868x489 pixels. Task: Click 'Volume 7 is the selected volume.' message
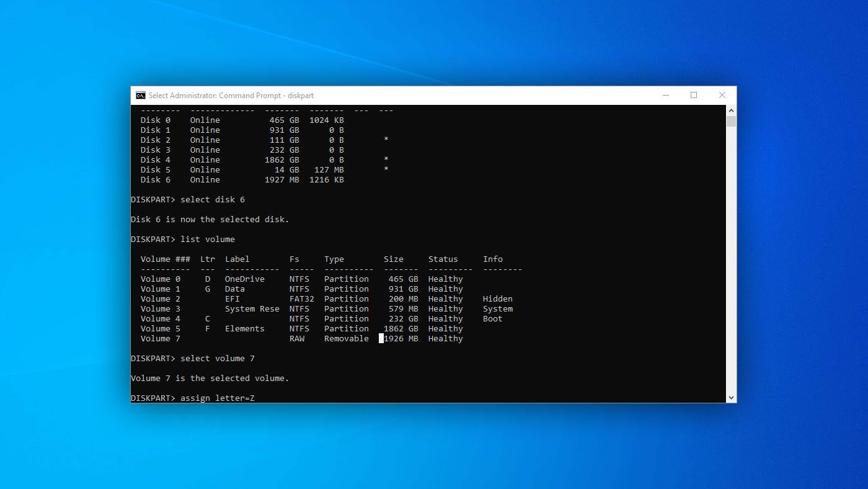(210, 379)
